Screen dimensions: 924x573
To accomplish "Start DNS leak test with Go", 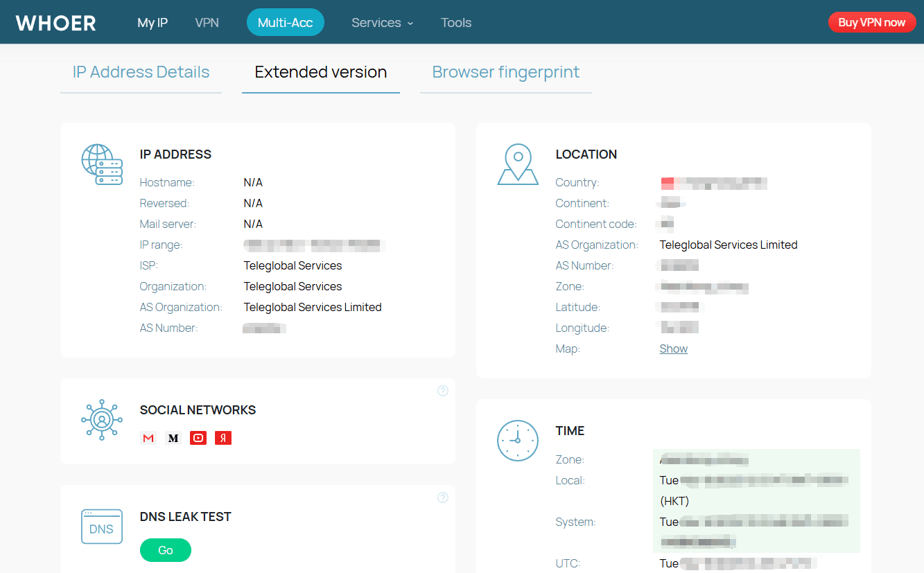I will pos(166,550).
